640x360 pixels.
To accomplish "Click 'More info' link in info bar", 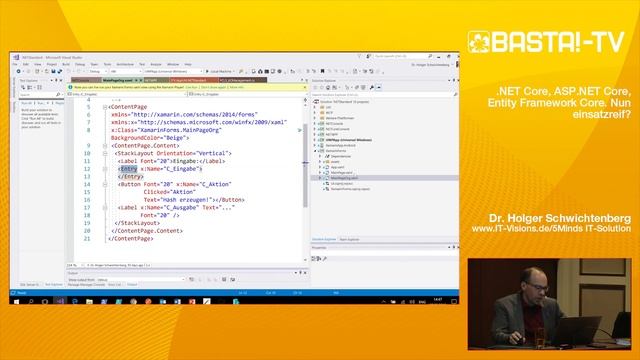I will tap(236, 87).
